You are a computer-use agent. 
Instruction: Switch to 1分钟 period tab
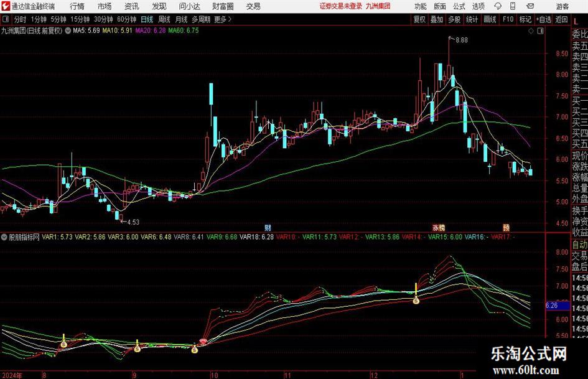click(39, 19)
